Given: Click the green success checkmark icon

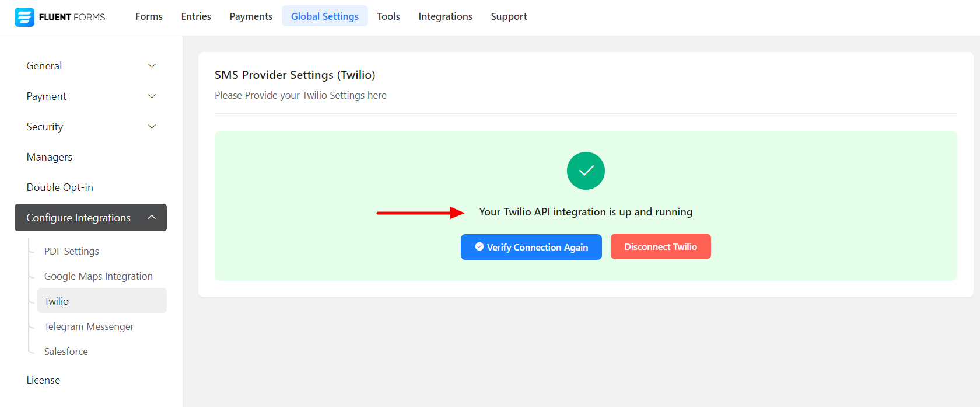Looking at the screenshot, I should (x=586, y=171).
